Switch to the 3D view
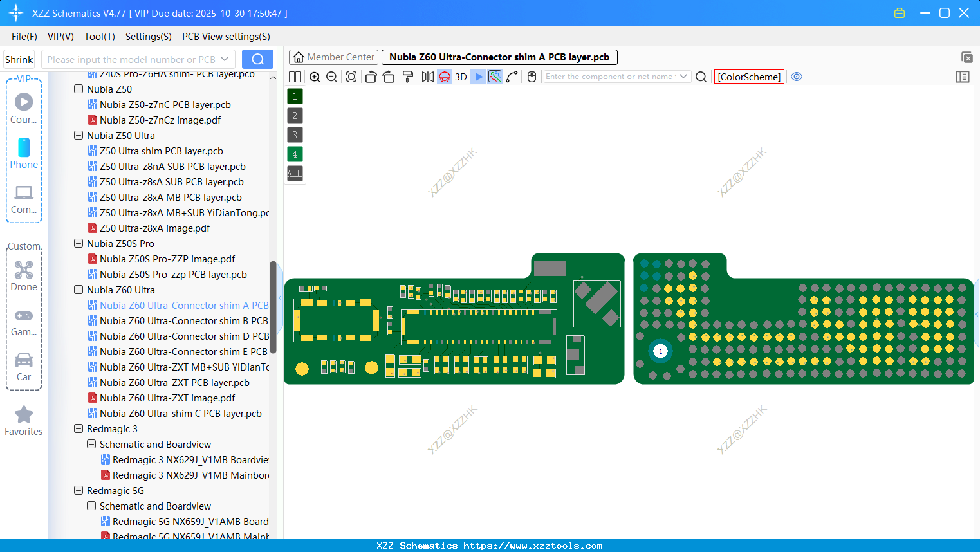 click(461, 77)
